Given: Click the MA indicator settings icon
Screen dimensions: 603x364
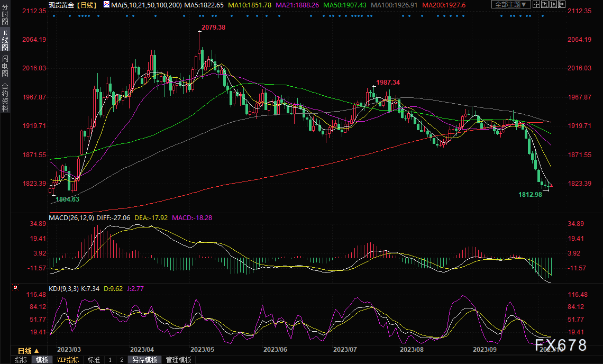Looking at the screenshot, I should (107, 4).
